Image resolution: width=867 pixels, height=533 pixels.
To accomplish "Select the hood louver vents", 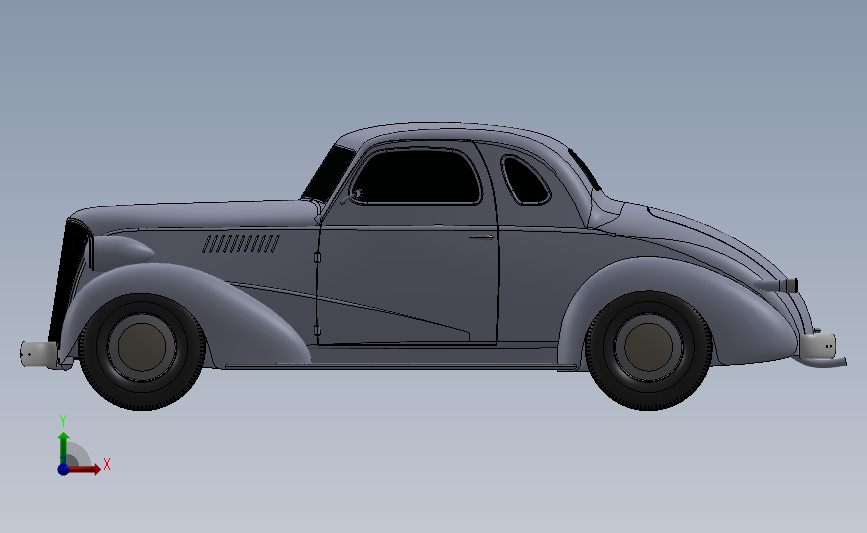I will pos(241,244).
